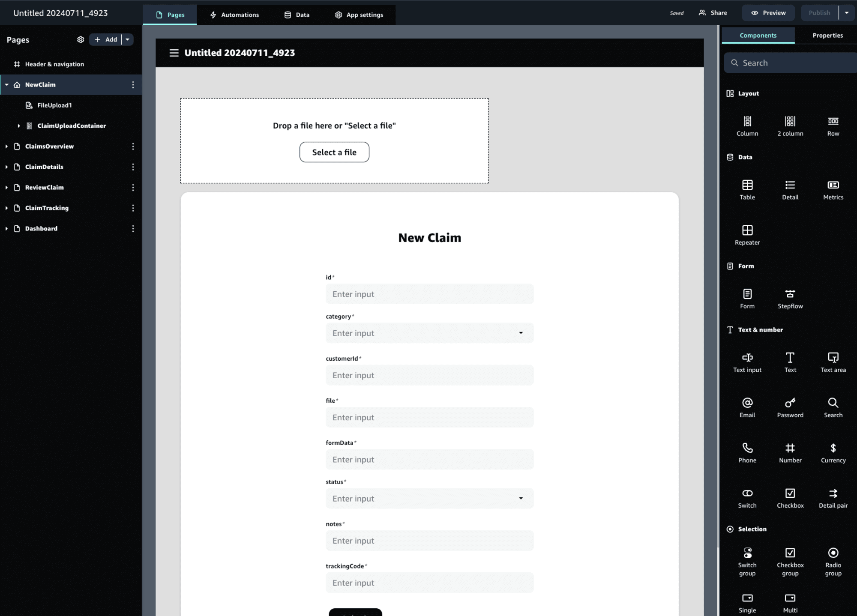
Task: Click the Preview button
Action: pos(768,13)
